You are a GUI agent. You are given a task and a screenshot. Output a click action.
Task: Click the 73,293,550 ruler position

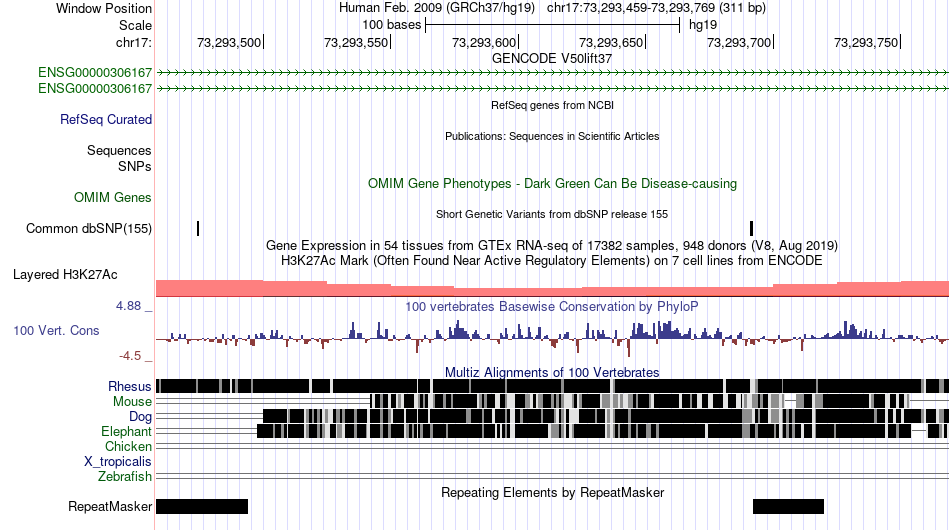[356, 42]
